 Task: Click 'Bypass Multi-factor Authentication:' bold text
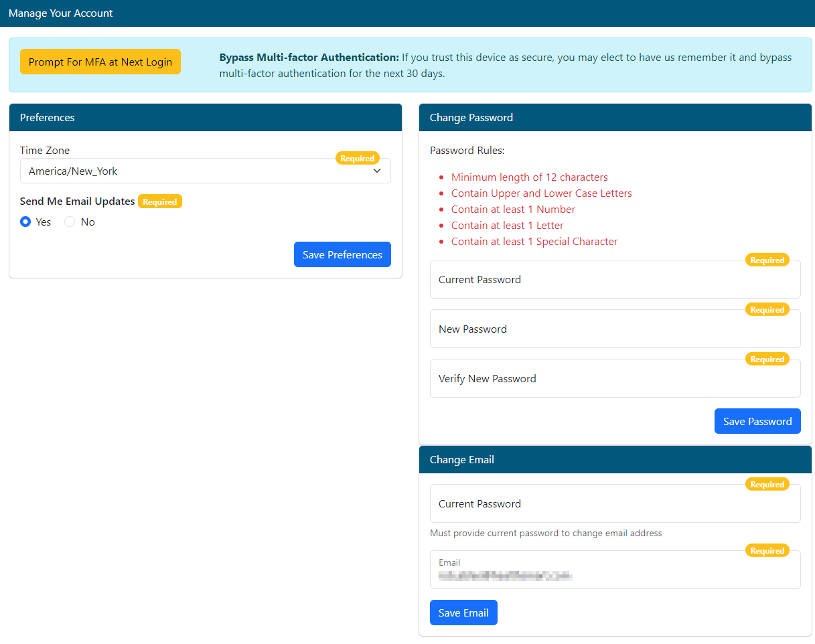[309, 58]
